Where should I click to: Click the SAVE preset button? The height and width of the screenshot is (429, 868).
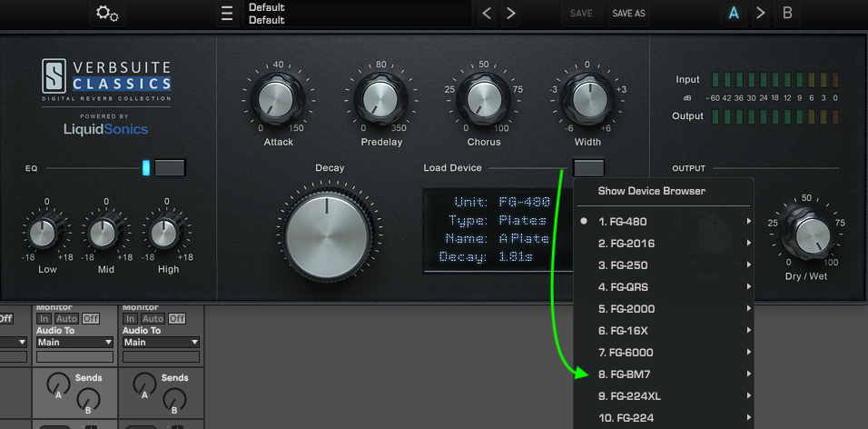point(581,14)
